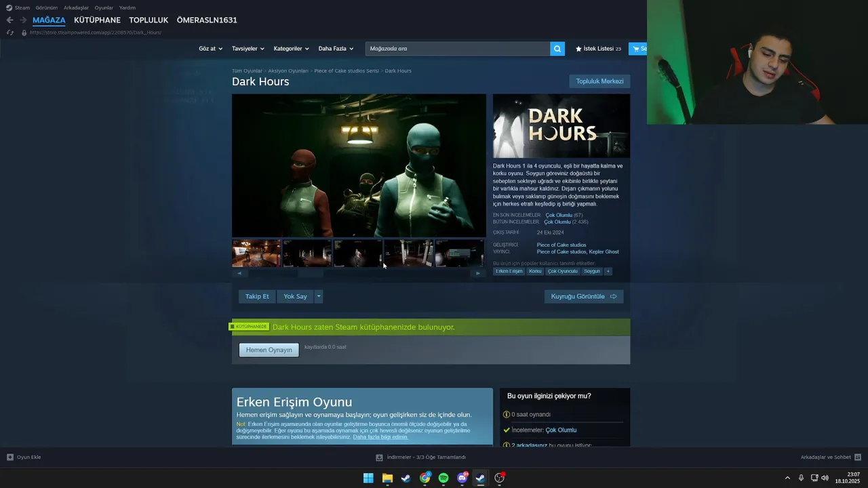Open Spotify from the taskbar

point(443,478)
